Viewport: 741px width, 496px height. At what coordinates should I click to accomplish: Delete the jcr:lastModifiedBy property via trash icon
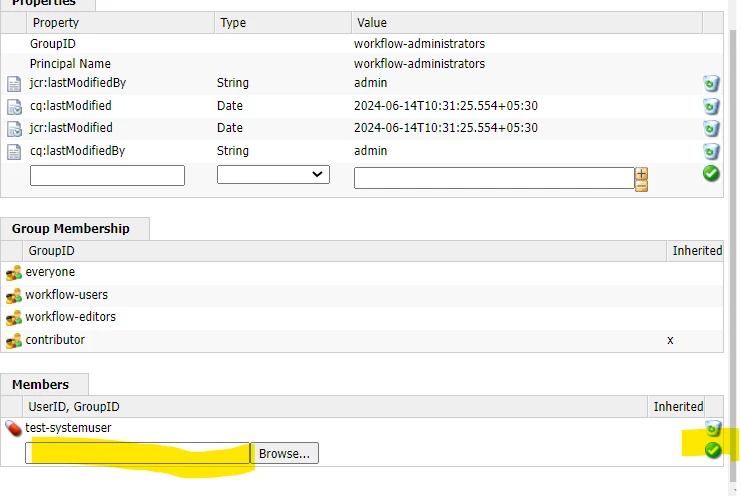coord(711,84)
